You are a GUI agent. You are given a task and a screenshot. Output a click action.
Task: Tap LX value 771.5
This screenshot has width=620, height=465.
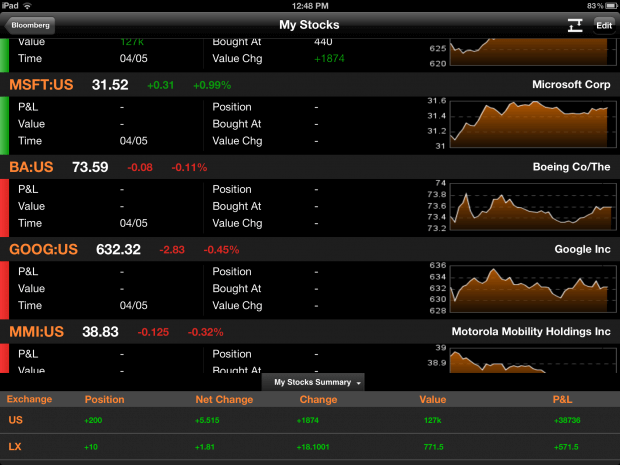click(x=434, y=447)
